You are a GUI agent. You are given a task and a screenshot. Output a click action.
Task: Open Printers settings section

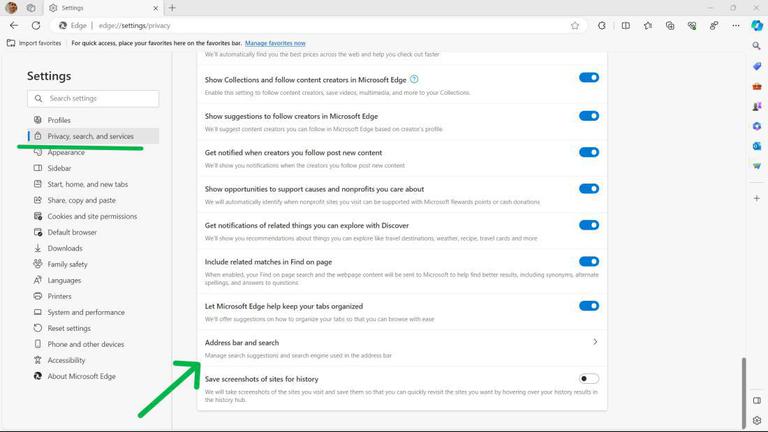click(93, 296)
